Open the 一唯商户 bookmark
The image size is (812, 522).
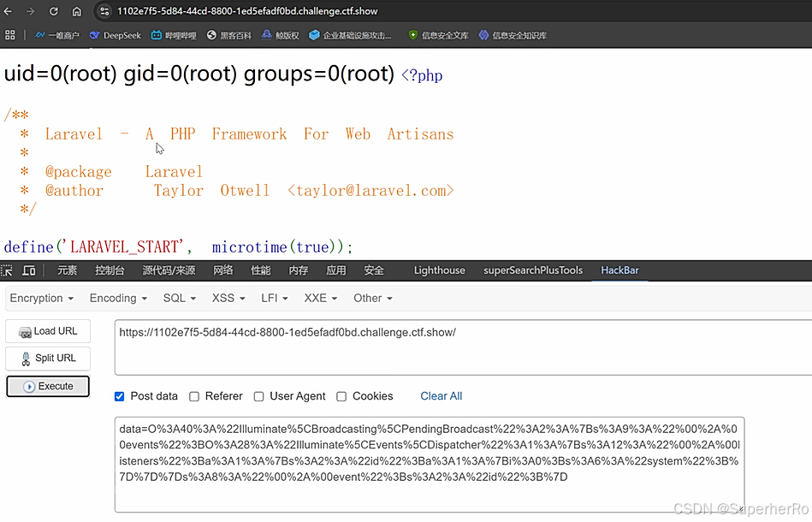coord(56,35)
